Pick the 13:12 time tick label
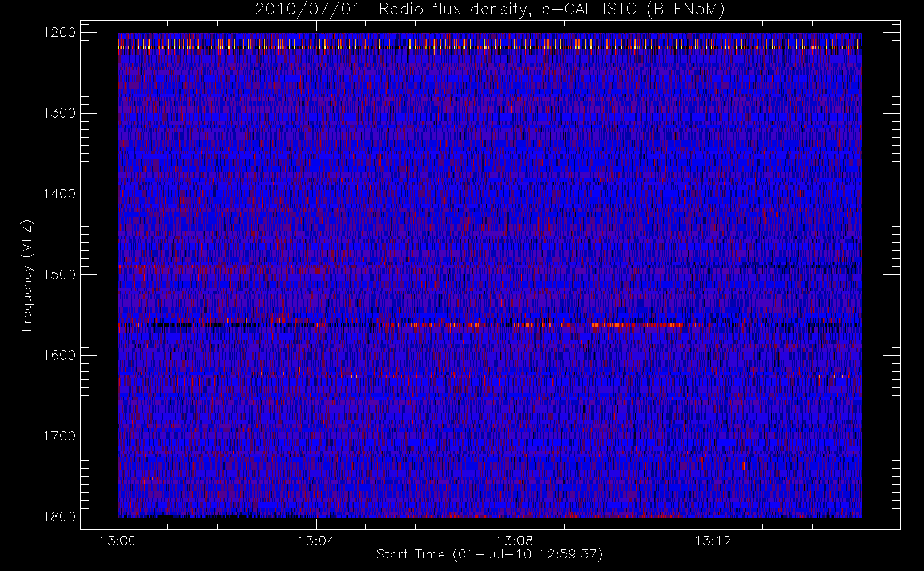This screenshot has width=924, height=571. pyautogui.click(x=713, y=541)
